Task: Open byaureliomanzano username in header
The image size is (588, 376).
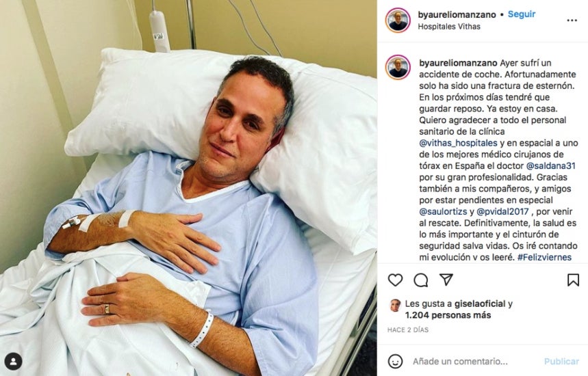Action: pos(457,14)
